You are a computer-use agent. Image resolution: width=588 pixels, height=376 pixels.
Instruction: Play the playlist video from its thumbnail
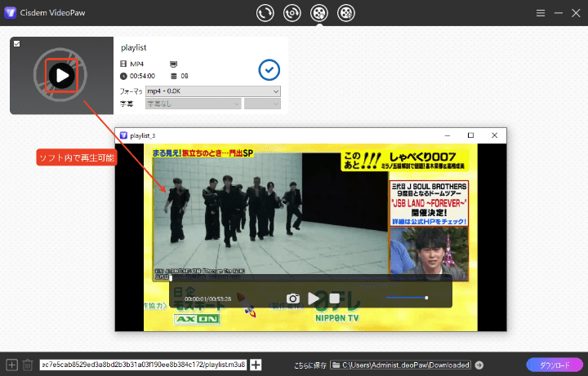click(62, 76)
